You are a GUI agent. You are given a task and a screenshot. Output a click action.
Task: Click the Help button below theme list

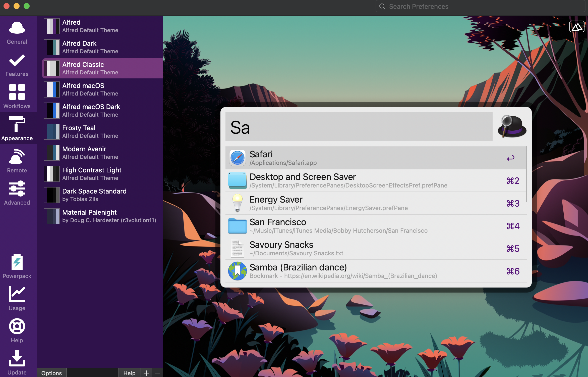[x=129, y=373]
